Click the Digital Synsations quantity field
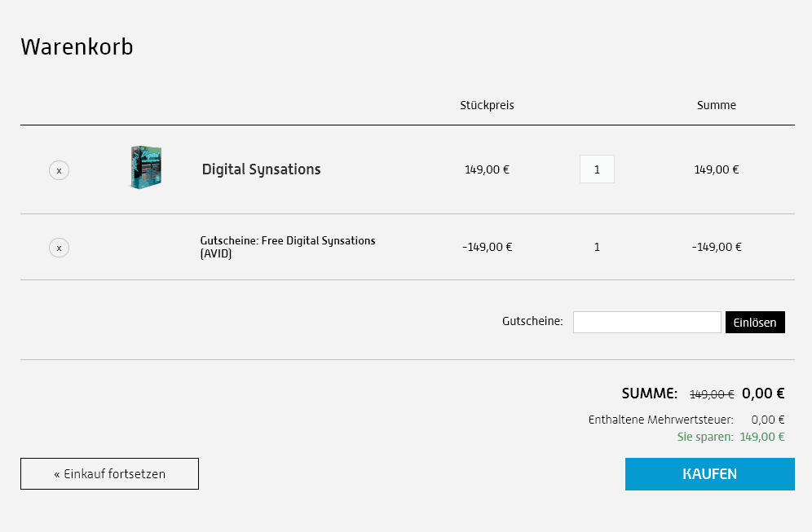Screen dimensions: 812x532 pos(597,169)
